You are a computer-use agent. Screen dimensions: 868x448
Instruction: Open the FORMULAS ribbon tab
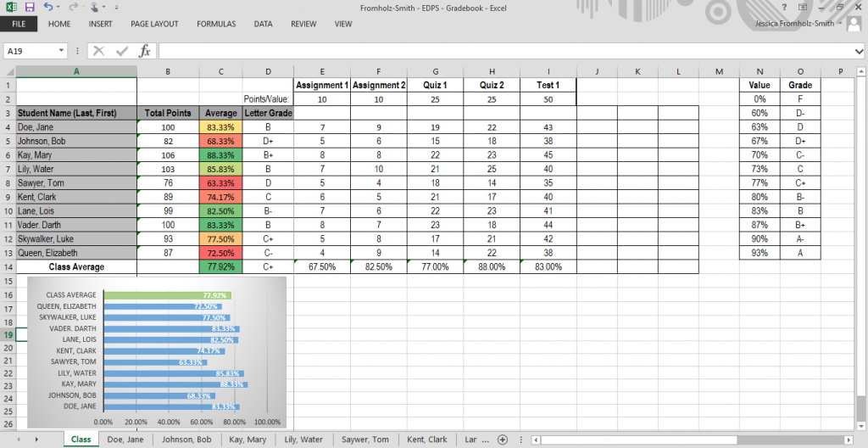(216, 24)
